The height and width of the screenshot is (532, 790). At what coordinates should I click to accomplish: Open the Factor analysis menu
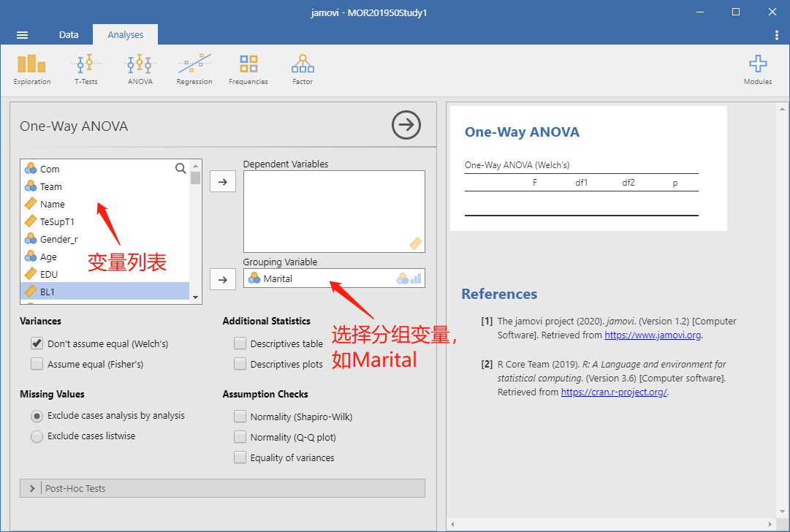click(303, 69)
